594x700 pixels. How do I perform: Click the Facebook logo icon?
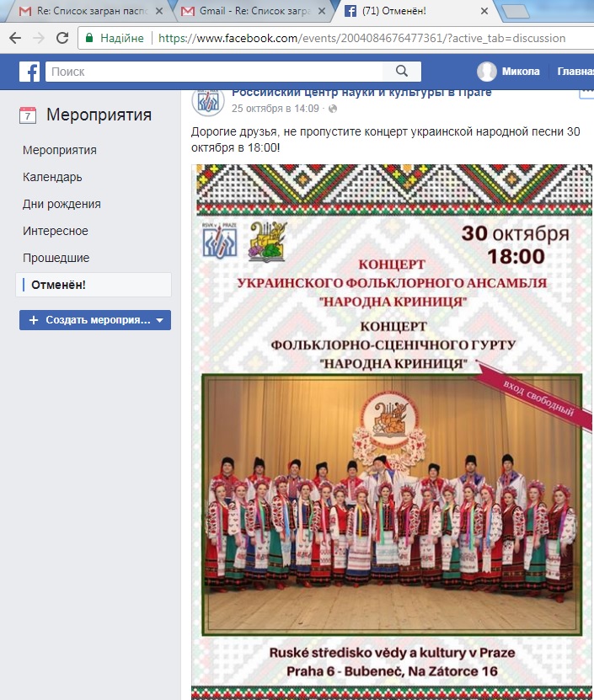click(29, 72)
